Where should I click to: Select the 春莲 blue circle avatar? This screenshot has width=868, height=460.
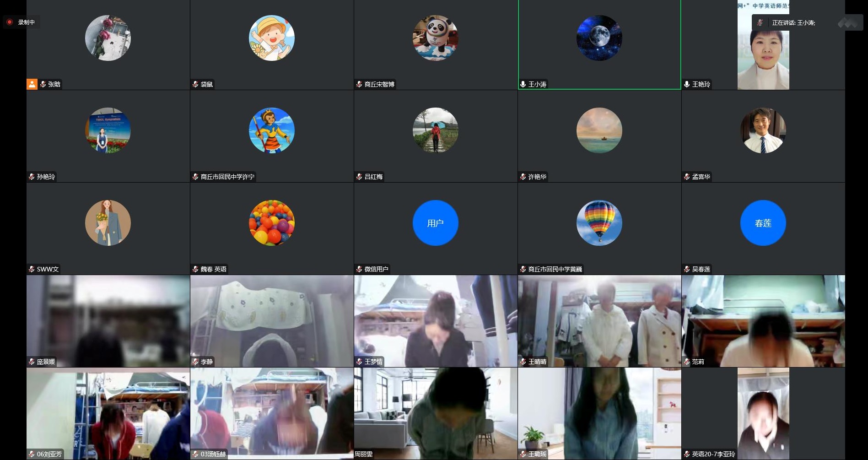[763, 223]
